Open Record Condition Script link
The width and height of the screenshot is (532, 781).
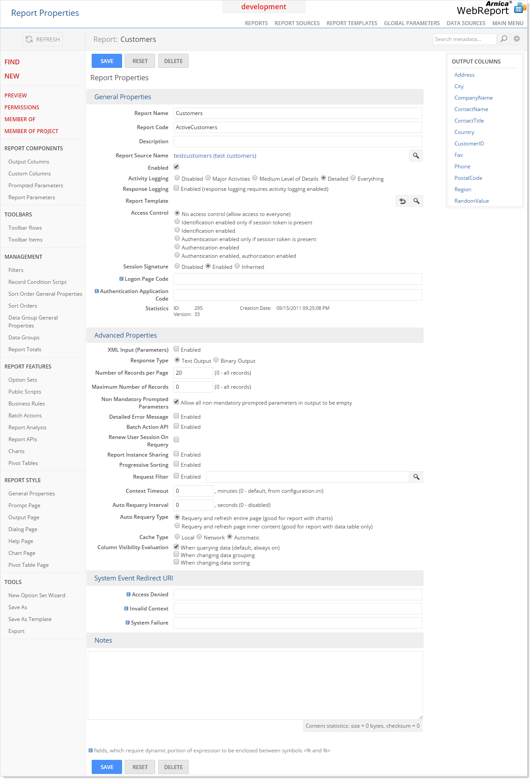(37, 282)
